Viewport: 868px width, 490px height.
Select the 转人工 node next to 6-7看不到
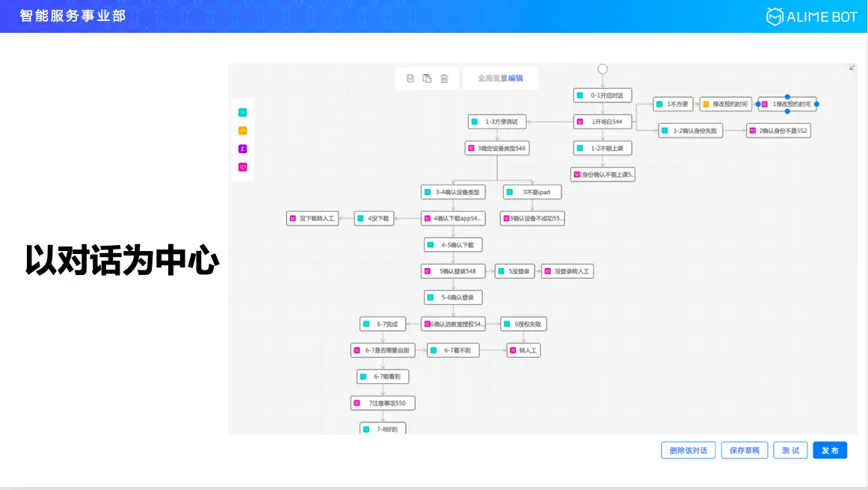523,350
